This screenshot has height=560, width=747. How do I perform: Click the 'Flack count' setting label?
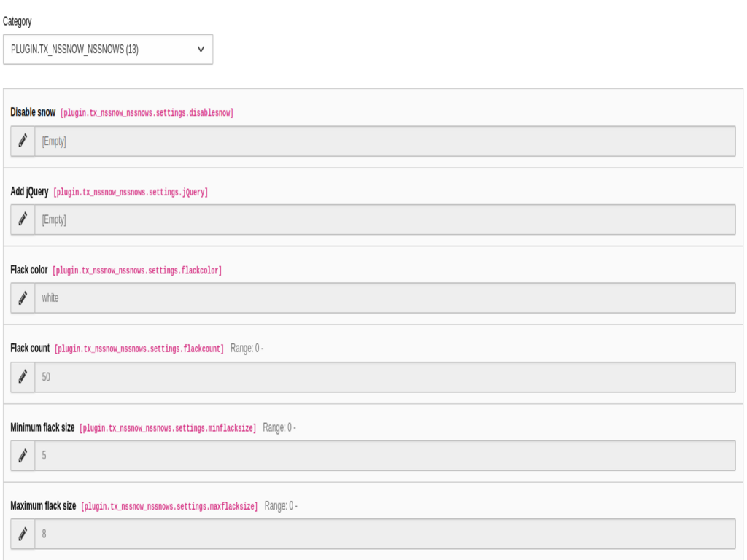click(x=30, y=348)
